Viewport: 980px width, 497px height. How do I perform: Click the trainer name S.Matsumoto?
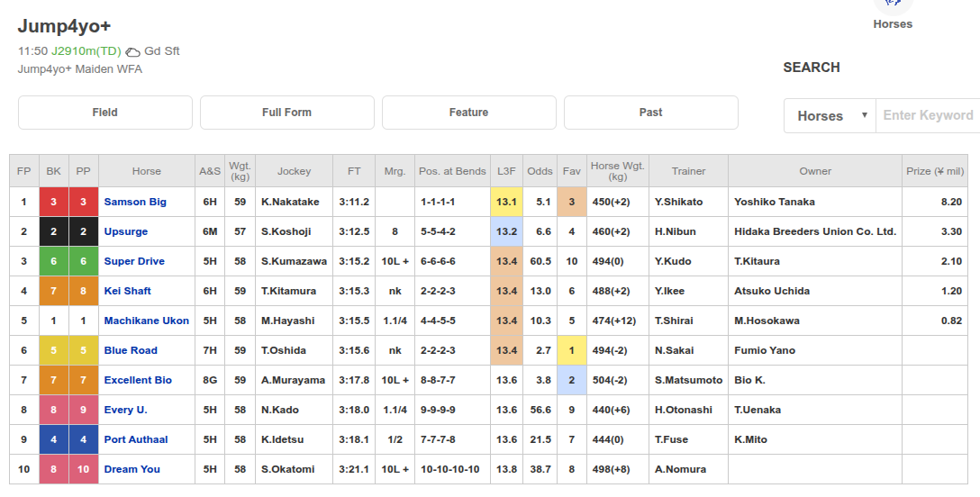[x=689, y=380]
